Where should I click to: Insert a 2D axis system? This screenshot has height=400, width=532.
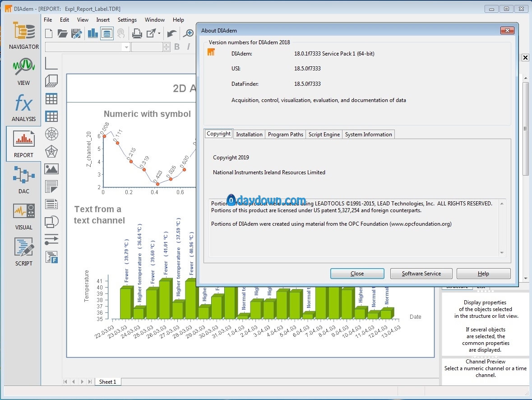[51, 63]
